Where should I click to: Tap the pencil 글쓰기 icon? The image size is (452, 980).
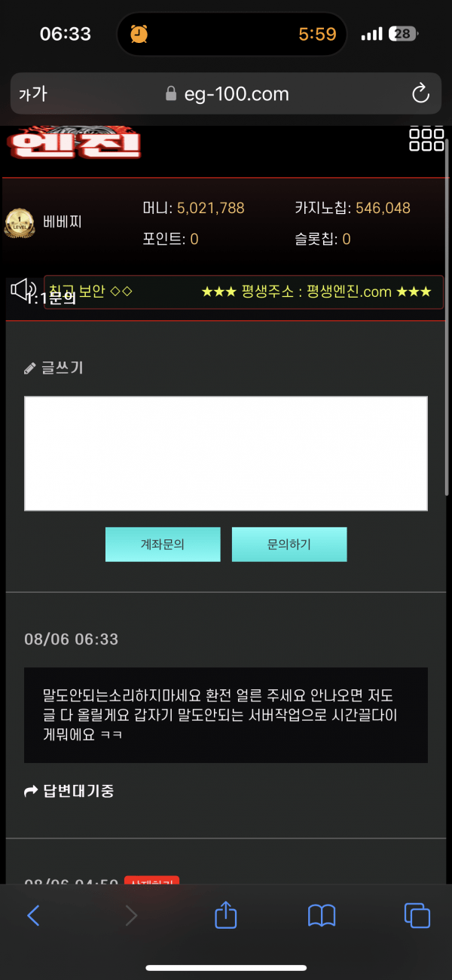(30, 368)
